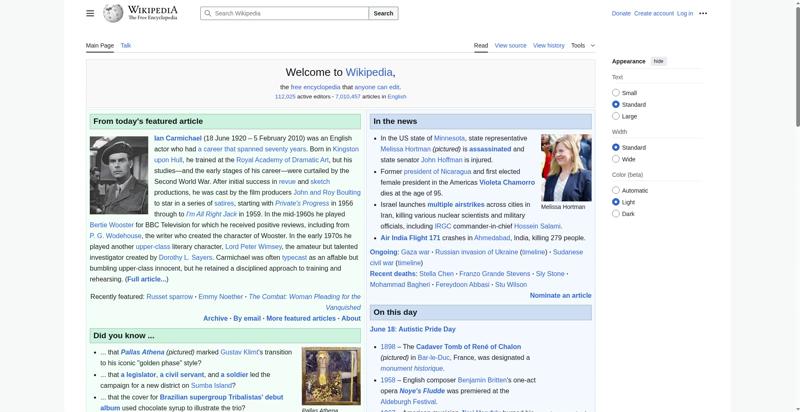Image resolution: width=800 pixels, height=412 pixels.
Task: Open the Lord Peter Wimsey link
Action: pos(253,247)
